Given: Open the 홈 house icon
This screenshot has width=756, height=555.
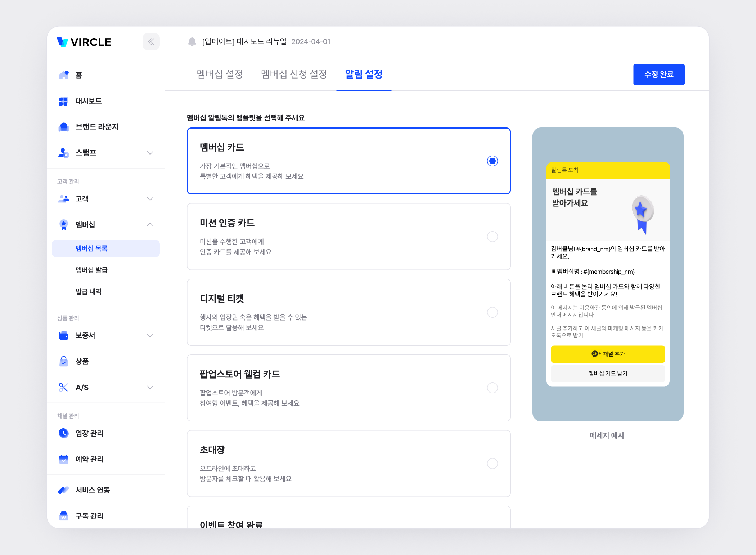Looking at the screenshot, I should (x=64, y=75).
